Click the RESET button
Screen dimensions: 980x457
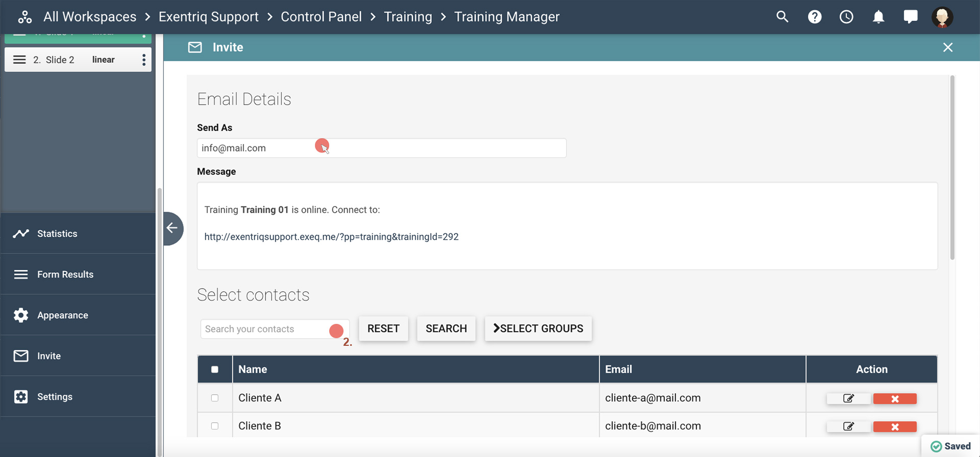(383, 328)
